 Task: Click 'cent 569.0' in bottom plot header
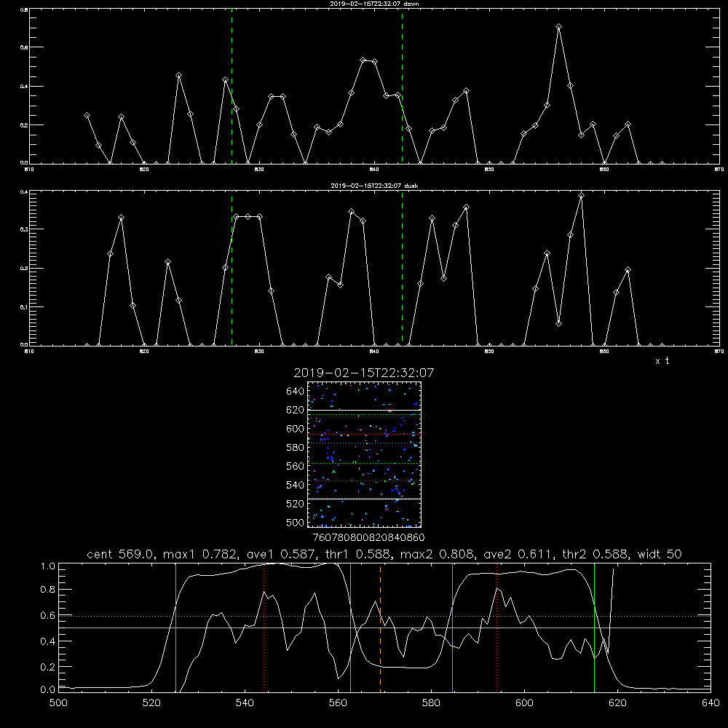120,554
